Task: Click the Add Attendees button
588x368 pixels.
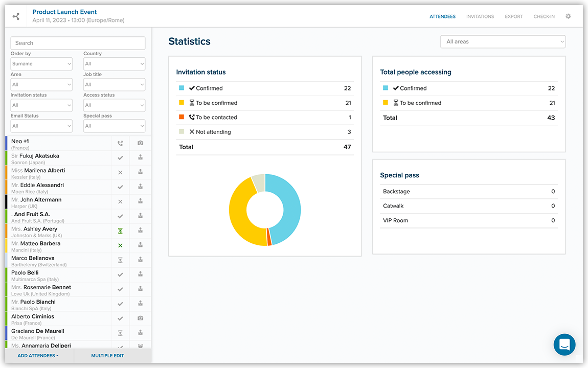Action: (x=38, y=356)
